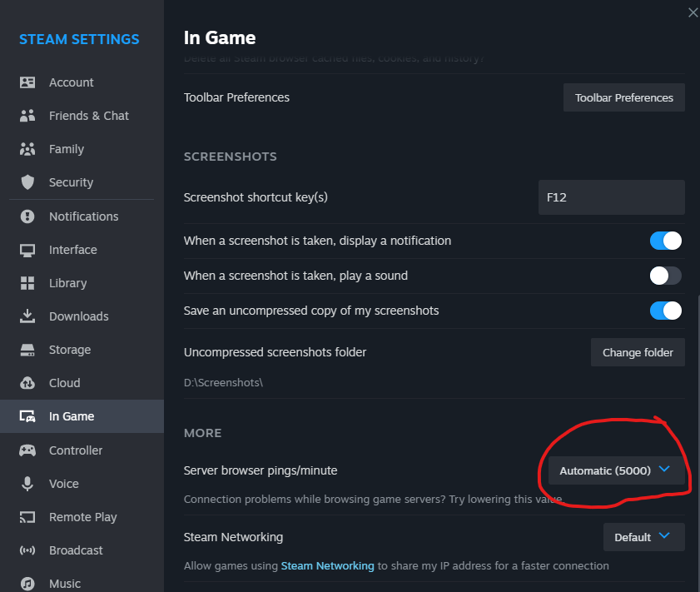The width and height of the screenshot is (700, 592).
Task: Click the F12 screenshot shortcut field
Action: point(612,197)
